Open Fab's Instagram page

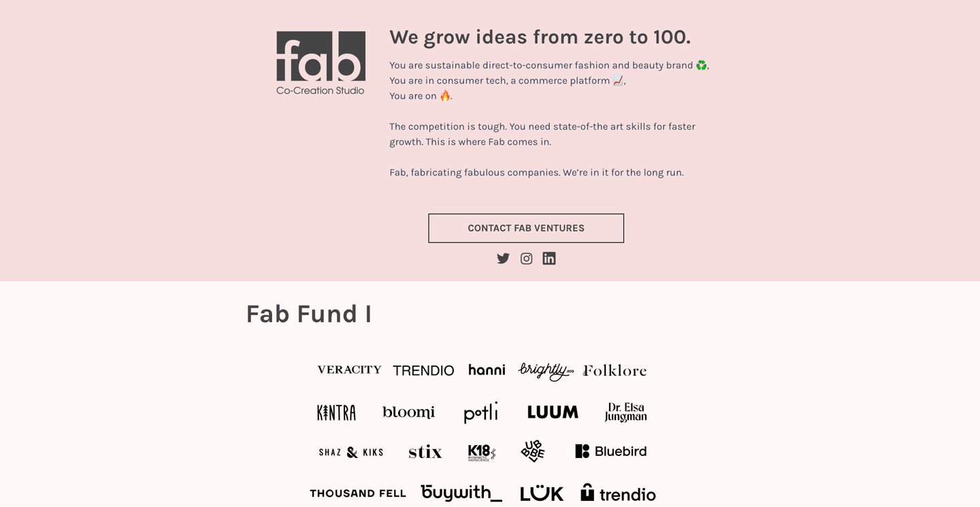pyautogui.click(x=526, y=259)
